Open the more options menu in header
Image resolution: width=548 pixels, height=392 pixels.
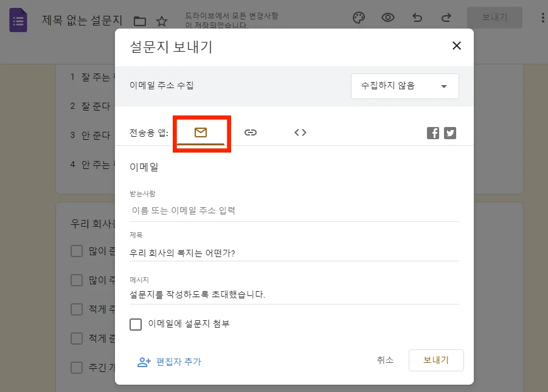pos(543,18)
